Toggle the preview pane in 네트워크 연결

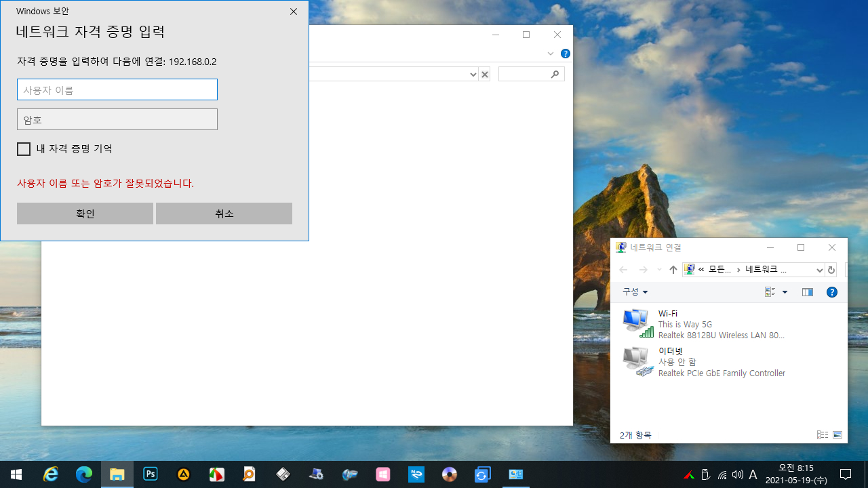pos(808,292)
